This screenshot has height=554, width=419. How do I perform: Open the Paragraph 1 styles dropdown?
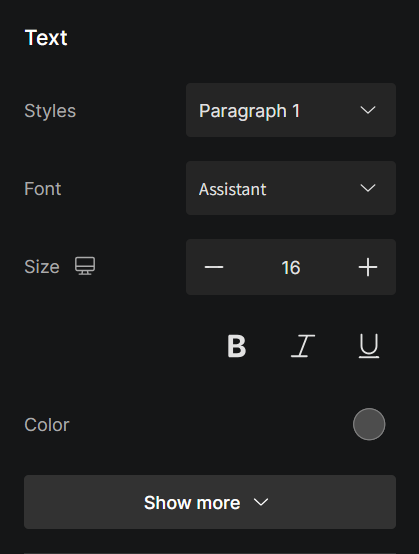point(291,110)
